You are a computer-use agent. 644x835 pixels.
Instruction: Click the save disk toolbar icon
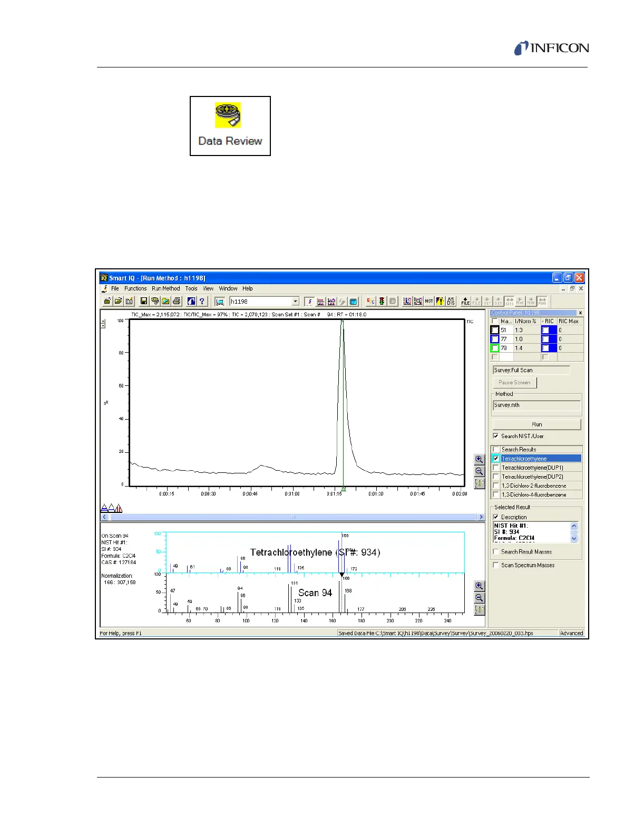pyautogui.click(x=144, y=301)
